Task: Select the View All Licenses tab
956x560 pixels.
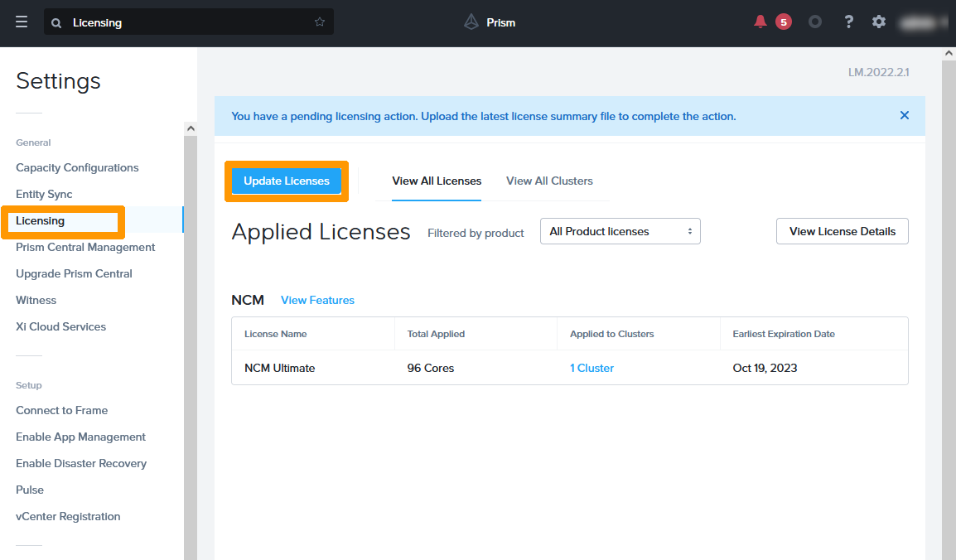Action: tap(437, 181)
